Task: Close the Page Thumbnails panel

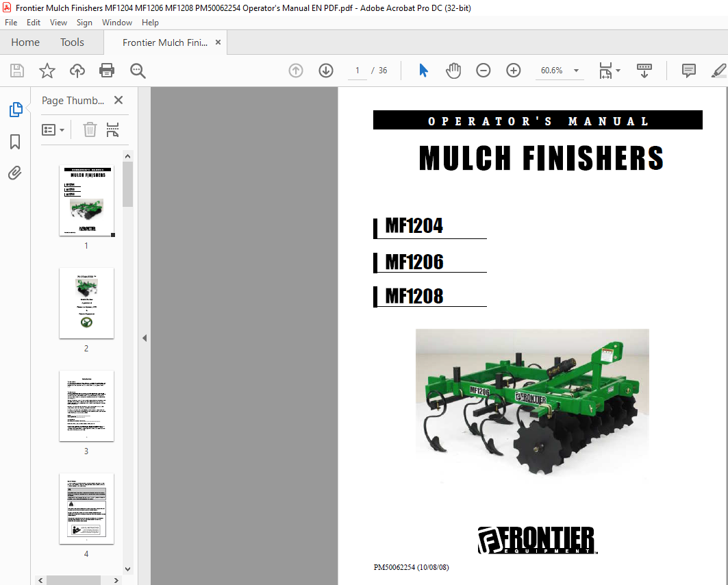Action: pyautogui.click(x=118, y=100)
